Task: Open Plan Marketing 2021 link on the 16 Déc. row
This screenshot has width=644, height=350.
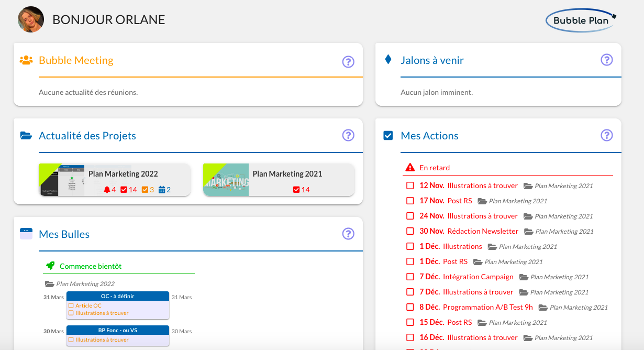Action: 564,338
